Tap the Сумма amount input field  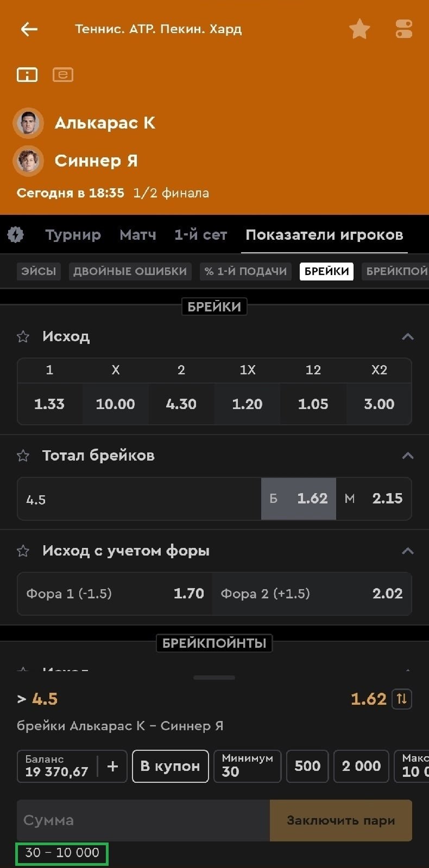point(143,820)
